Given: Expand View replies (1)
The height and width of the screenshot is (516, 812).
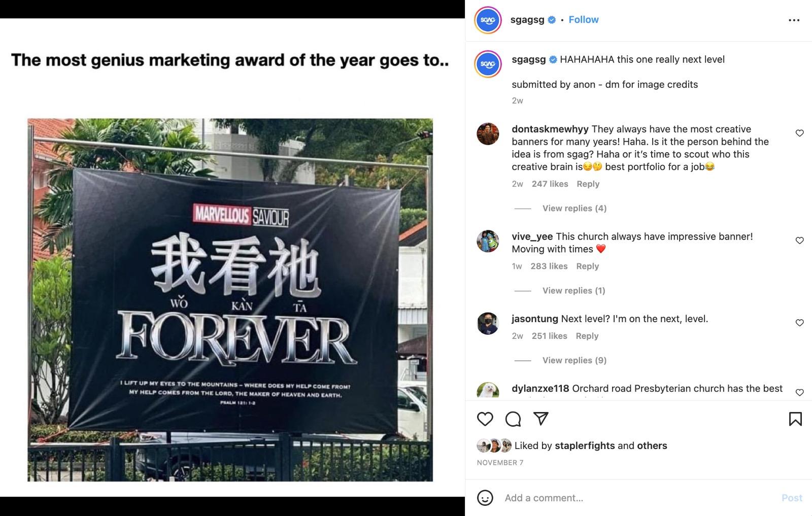Looking at the screenshot, I should tap(573, 290).
